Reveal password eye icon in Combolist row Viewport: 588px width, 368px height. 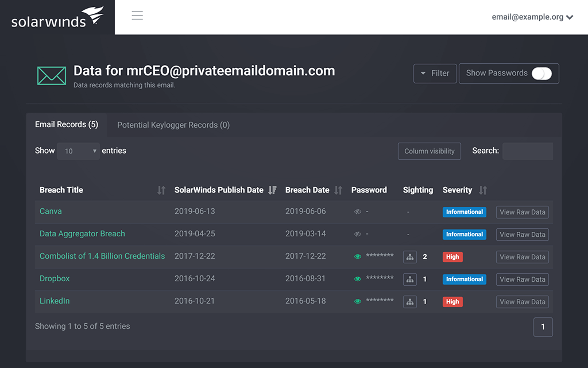pyautogui.click(x=358, y=256)
